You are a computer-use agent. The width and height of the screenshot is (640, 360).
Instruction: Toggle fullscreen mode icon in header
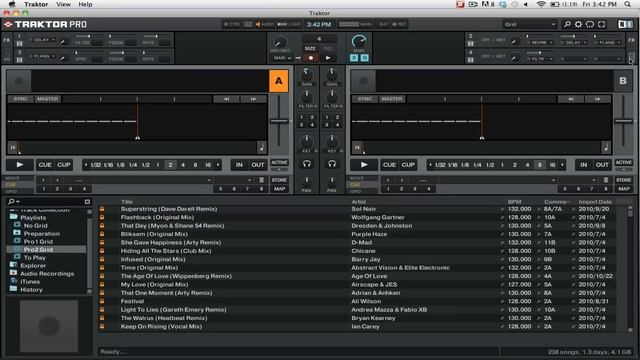point(602,24)
